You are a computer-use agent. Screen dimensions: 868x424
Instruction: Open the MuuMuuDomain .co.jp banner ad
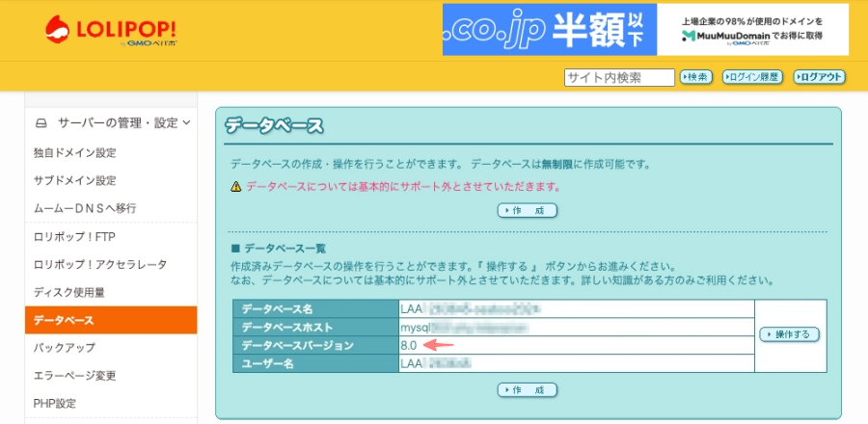pyautogui.click(x=645, y=30)
